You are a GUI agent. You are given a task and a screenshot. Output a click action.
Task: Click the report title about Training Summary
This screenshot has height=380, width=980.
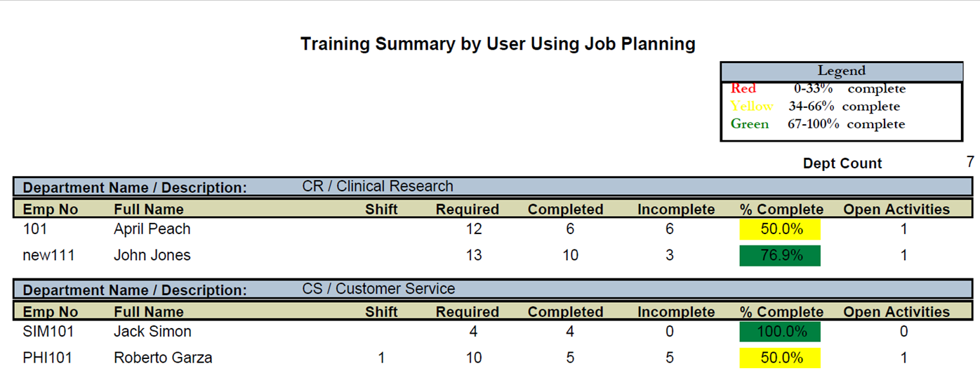click(x=498, y=44)
